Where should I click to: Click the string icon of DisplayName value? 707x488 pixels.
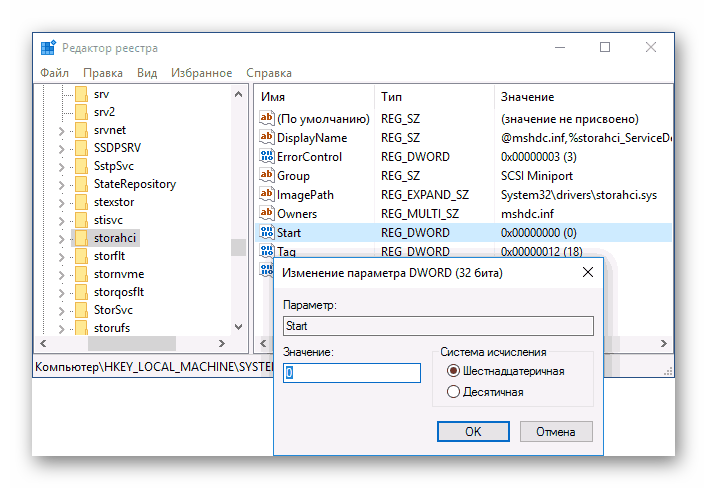point(266,137)
